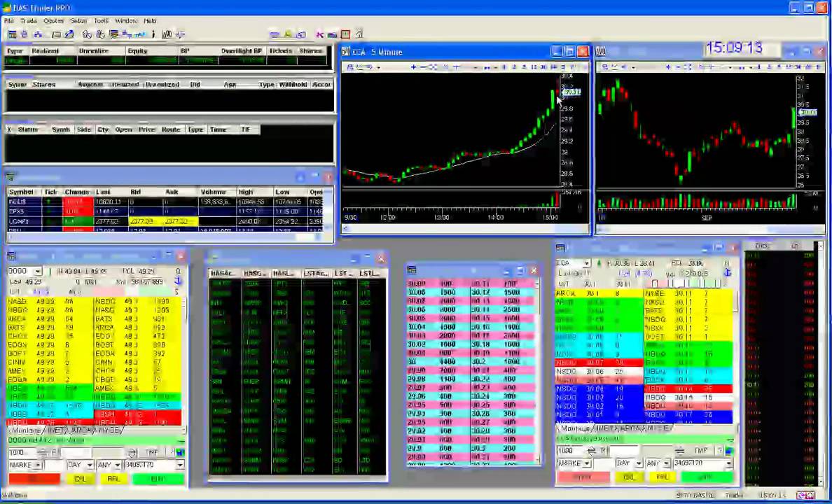This screenshot has height=504, width=832.
Task: Click the horizontal lines icon in main toolbar
Action: tap(275, 34)
